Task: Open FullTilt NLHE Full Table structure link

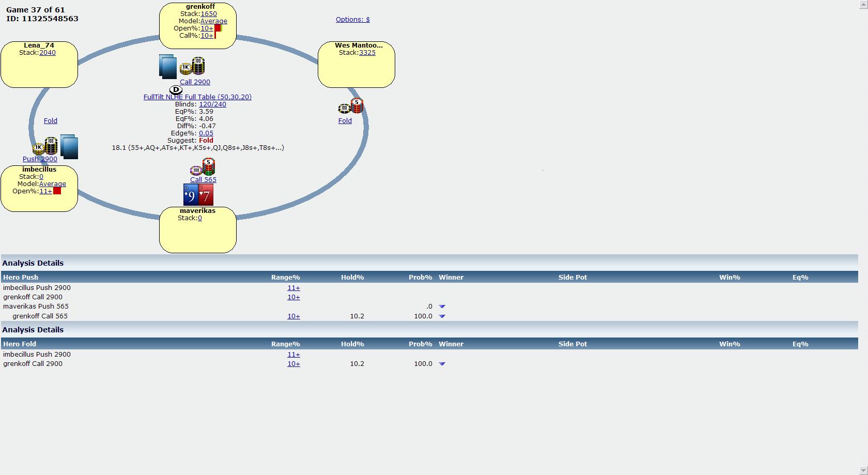Action: [x=197, y=97]
